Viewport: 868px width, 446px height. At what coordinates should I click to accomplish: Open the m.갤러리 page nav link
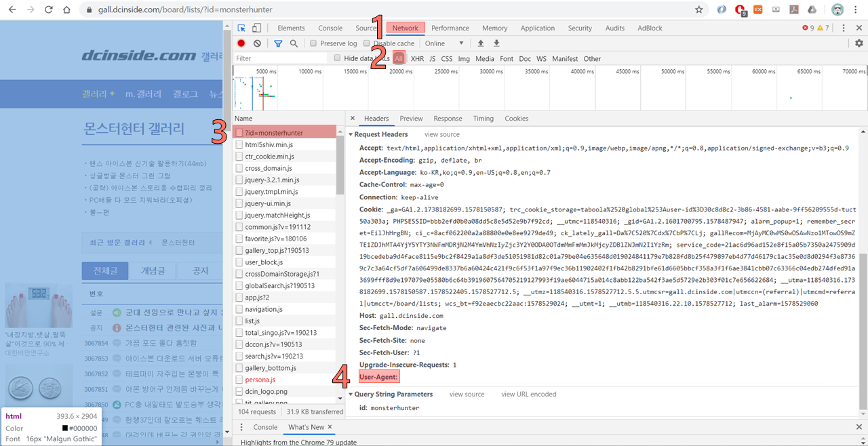[x=143, y=94]
